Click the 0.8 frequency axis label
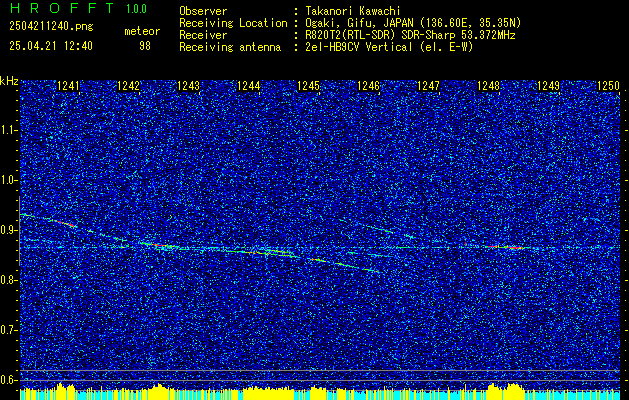 9,280
